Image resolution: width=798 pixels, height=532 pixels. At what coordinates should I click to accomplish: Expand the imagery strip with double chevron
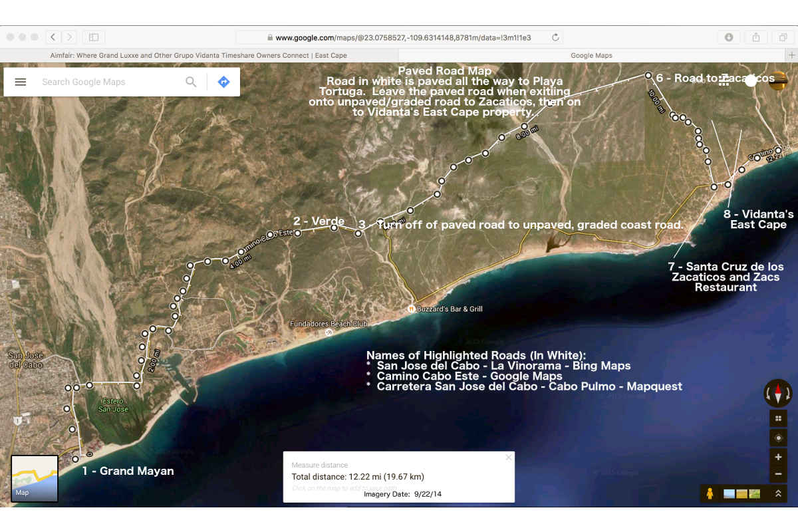pos(778,494)
